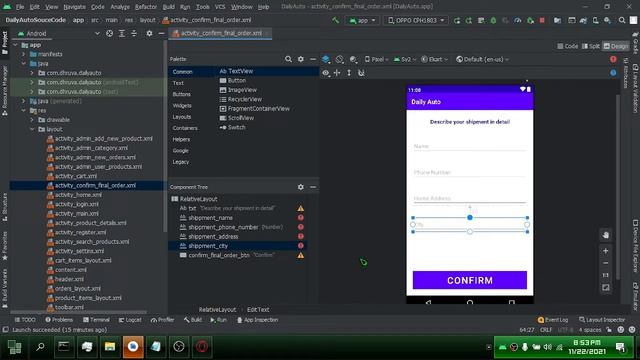Click the Orientation for Preview icon
The width and height of the screenshot is (640, 360).
pyautogui.click(x=340, y=59)
